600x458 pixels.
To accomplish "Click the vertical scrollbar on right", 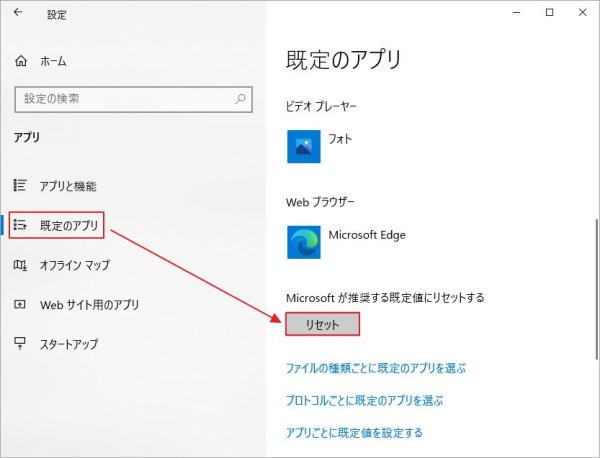I will pos(597,290).
